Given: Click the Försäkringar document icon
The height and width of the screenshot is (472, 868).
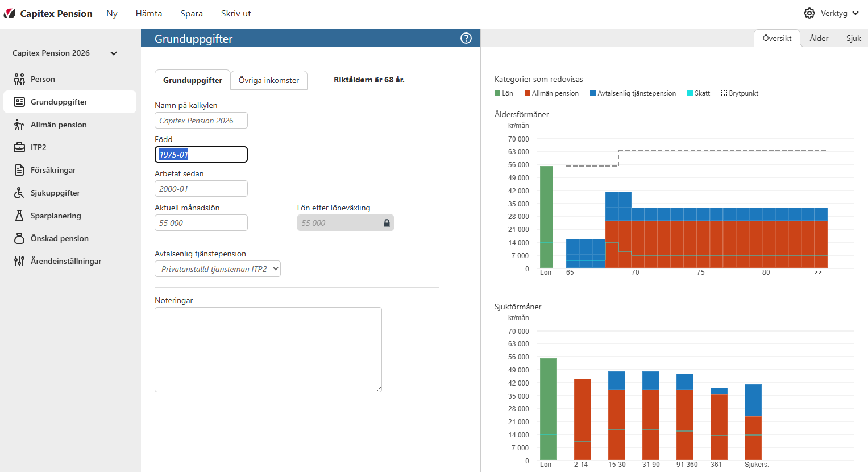Looking at the screenshot, I should point(19,170).
